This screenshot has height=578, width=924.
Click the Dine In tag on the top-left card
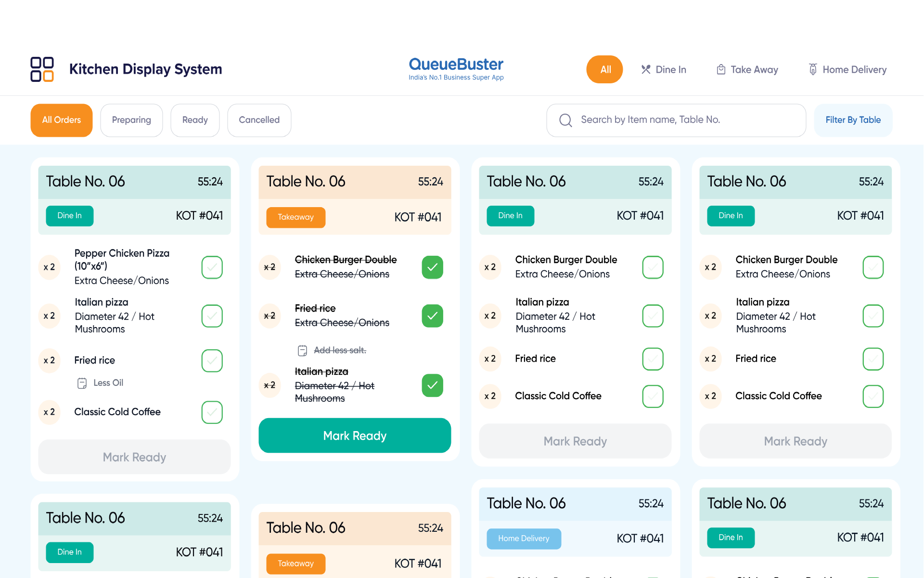69,216
